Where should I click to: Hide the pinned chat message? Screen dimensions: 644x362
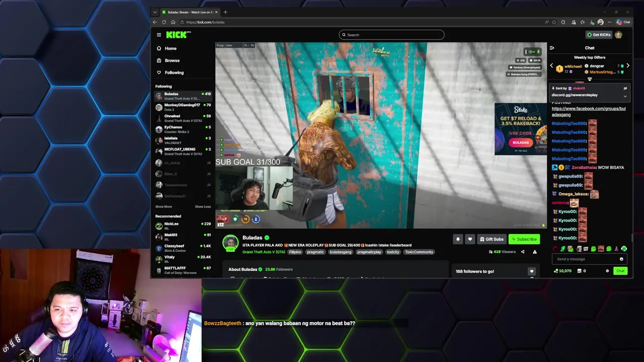[625, 88]
